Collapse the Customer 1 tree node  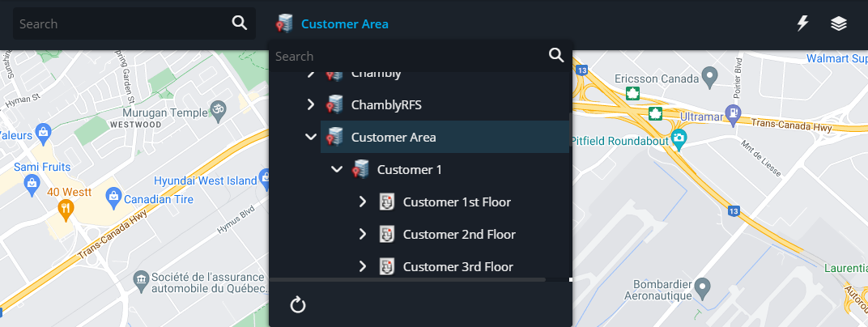(x=337, y=169)
